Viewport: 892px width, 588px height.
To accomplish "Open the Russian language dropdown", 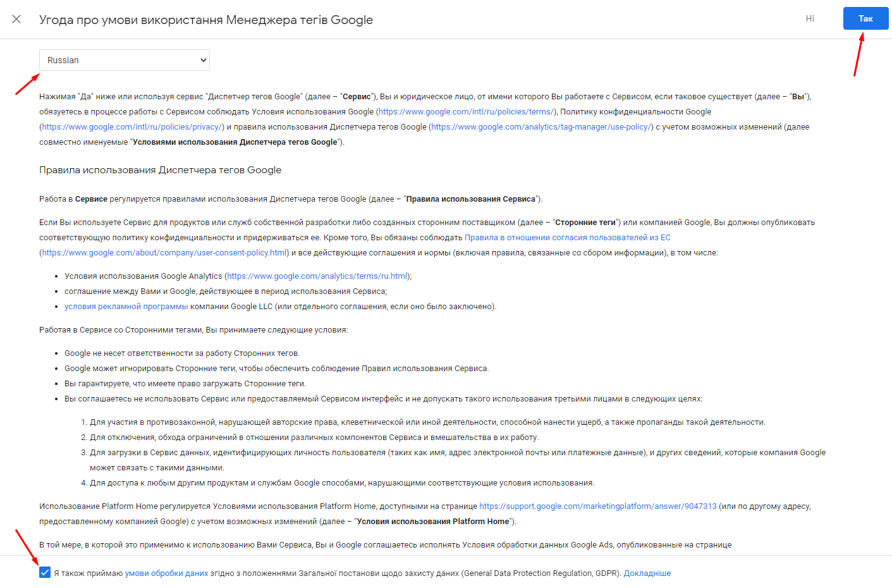I will [x=124, y=60].
